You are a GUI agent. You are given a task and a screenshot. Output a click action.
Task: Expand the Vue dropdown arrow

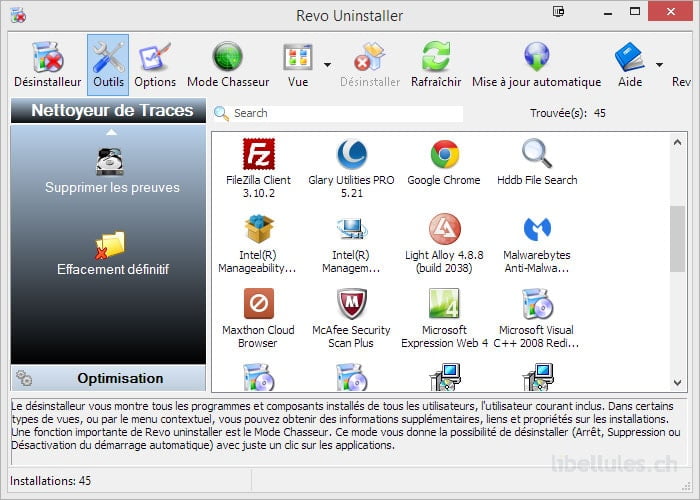327,65
